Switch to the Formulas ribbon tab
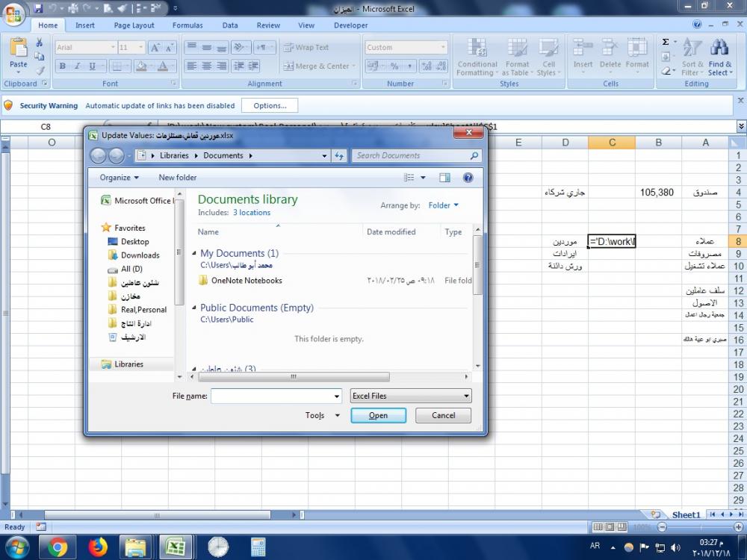 pos(187,25)
